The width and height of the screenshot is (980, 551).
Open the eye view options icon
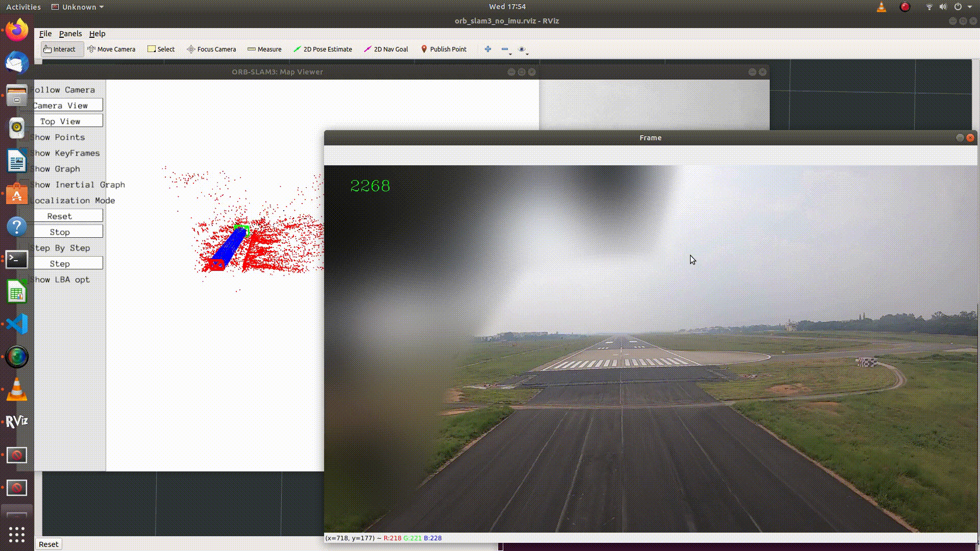[x=522, y=49]
